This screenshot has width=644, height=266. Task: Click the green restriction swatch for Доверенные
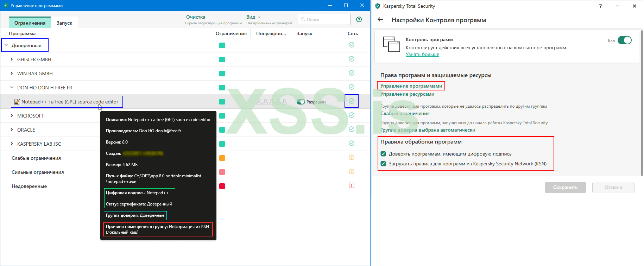pyautogui.click(x=222, y=45)
